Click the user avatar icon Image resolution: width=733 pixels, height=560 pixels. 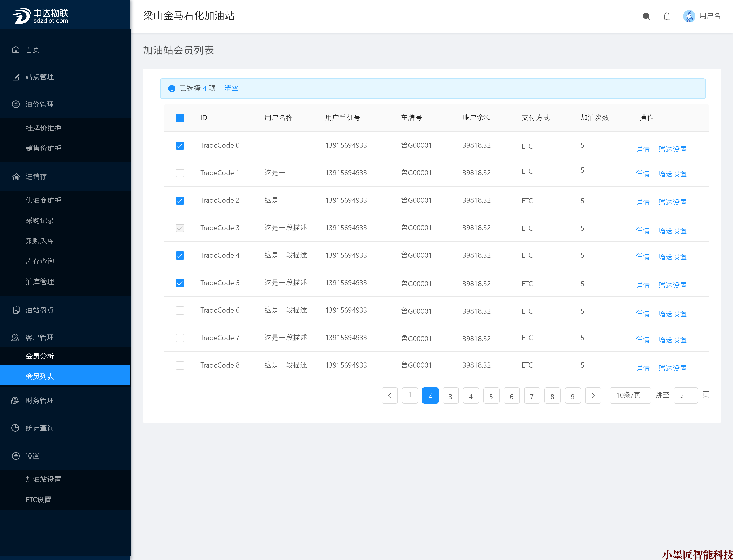tap(689, 16)
